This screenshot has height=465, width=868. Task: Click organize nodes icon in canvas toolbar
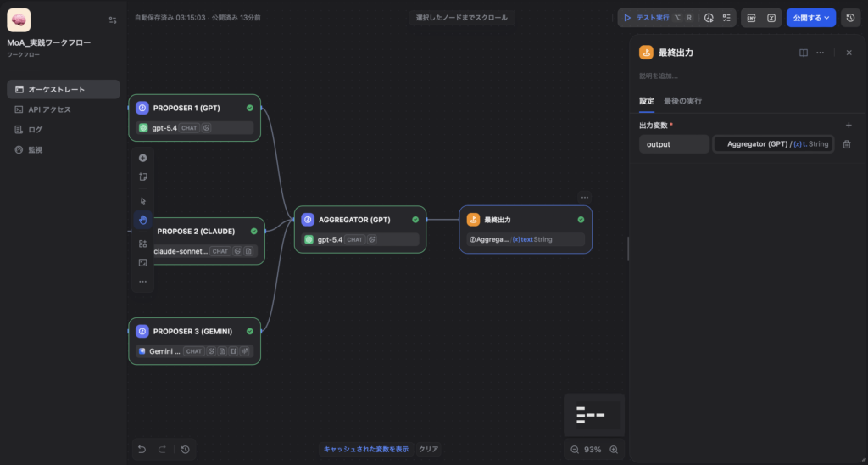click(142, 244)
